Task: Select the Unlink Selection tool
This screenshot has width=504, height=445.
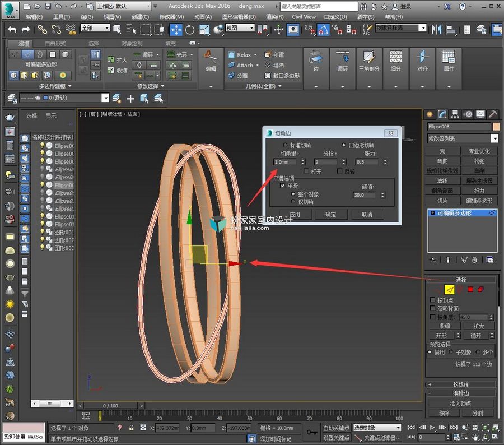Action: point(56,30)
